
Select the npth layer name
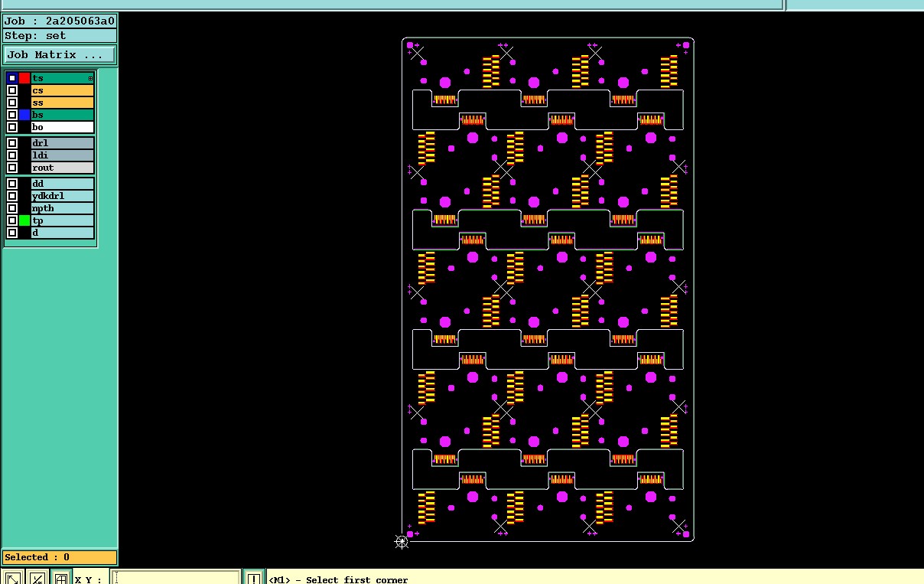63,208
